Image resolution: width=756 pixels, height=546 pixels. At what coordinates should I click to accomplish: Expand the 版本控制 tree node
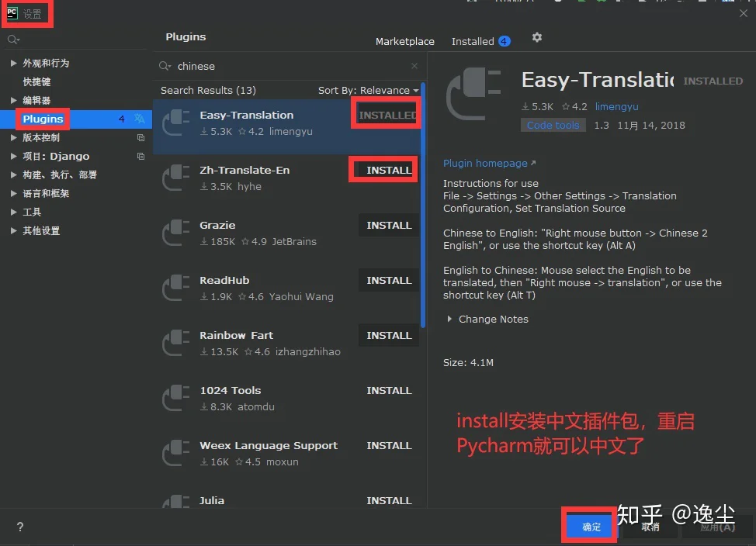[13, 137]
